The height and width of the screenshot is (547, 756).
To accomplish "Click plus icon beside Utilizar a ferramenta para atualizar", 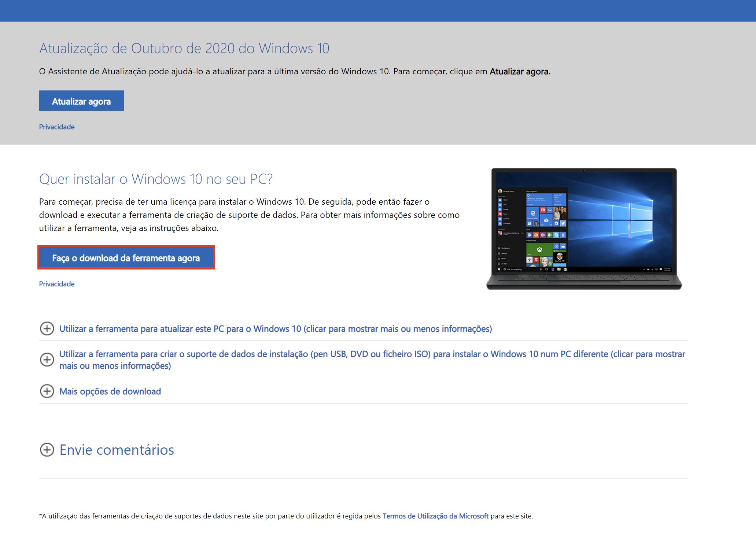I will tap(47, 329).
